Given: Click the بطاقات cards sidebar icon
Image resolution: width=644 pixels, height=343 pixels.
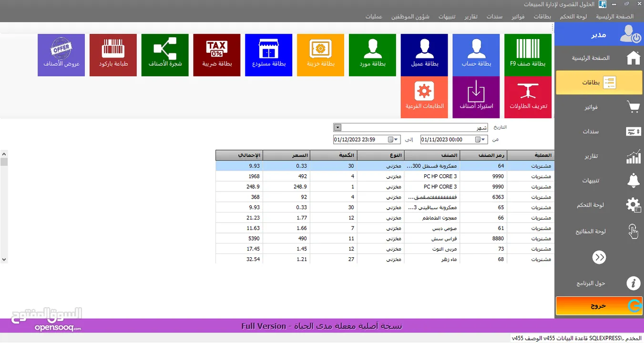Looking at the screenshot, I should click(609, 82).
